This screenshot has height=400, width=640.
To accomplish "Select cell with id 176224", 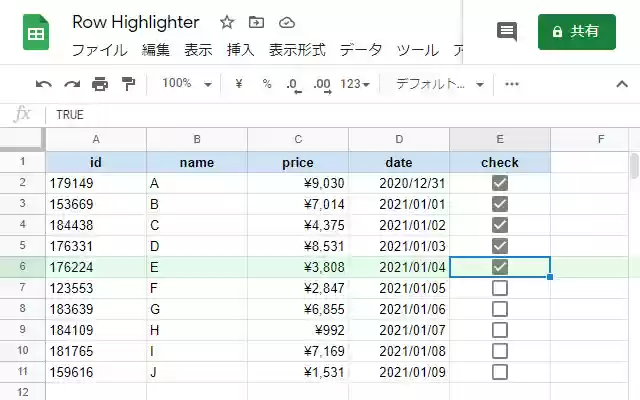I will click(x=96, y=267).
